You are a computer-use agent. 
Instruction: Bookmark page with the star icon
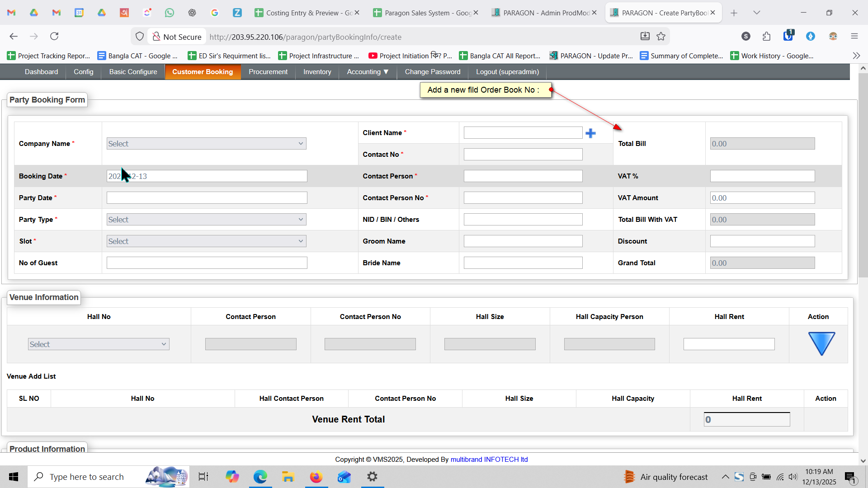click(x=661, y=37)
